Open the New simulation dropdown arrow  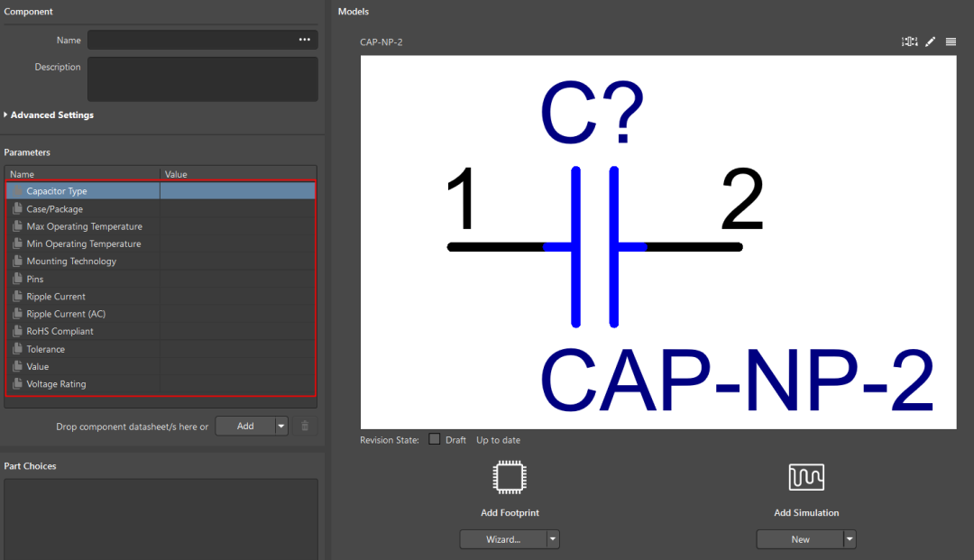click(x=850, y=539)
